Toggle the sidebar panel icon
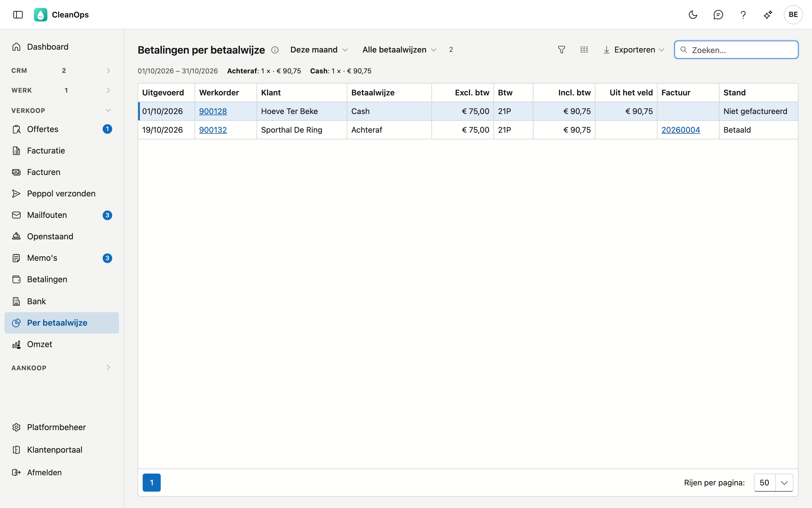 pyautogui.click(x=18, y=14)
